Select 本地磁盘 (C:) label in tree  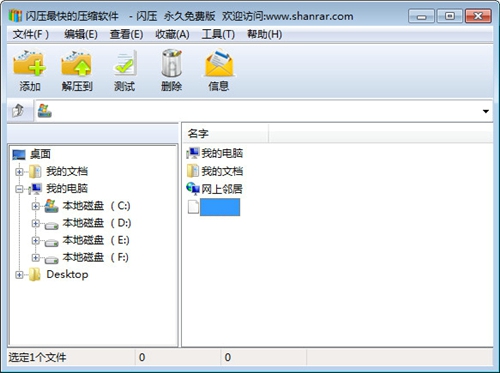click(96, 206)
